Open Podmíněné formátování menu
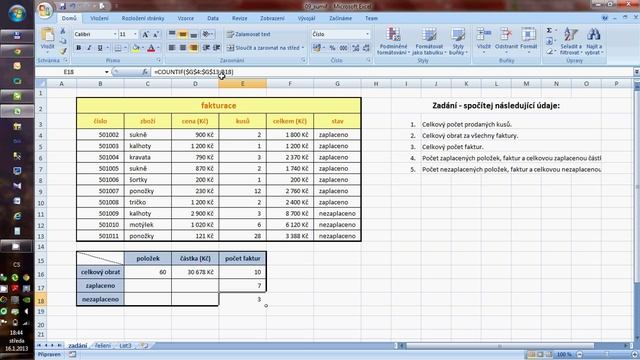The image size is (640, 360). click(x=393, y=41)
